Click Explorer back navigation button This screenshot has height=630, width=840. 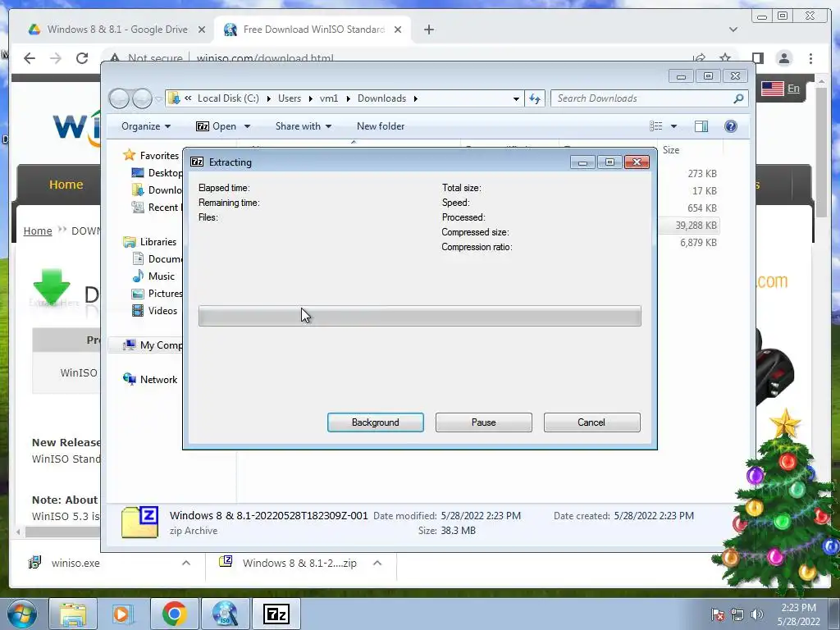point(119,98)
